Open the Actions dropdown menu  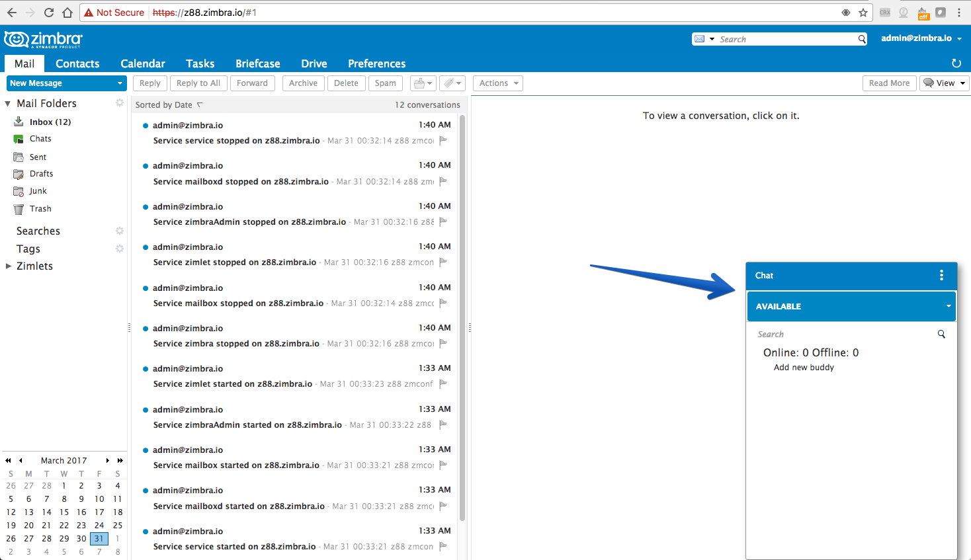(498, 83)
